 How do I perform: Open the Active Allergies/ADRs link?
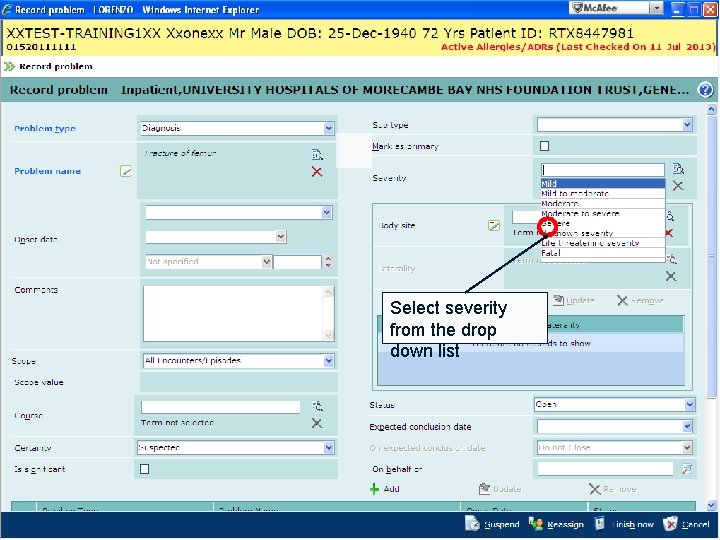coord(578,47)
